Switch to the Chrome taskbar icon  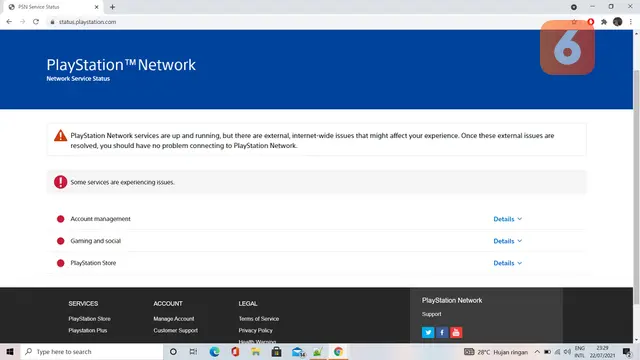point(338,352)
